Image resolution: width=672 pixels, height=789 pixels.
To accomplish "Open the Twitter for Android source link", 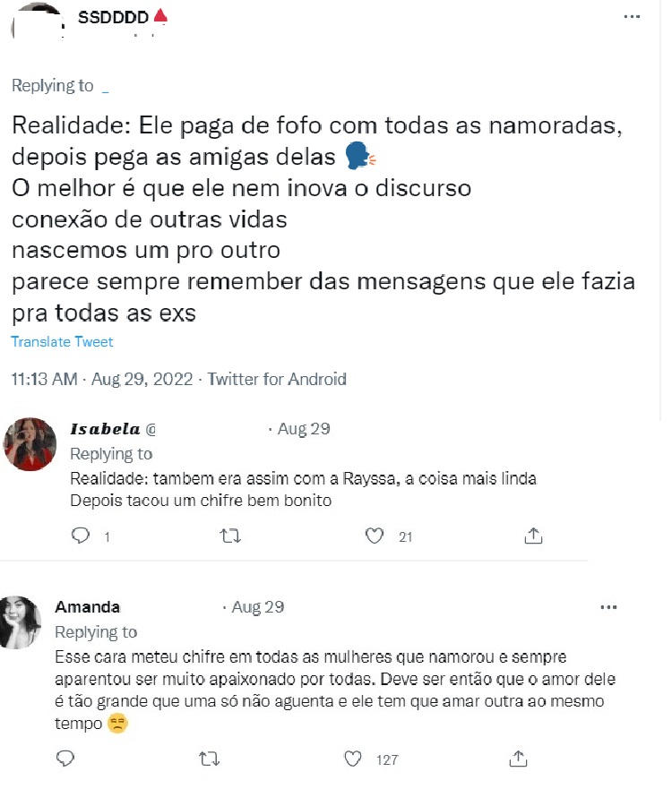I will (277, 379).
